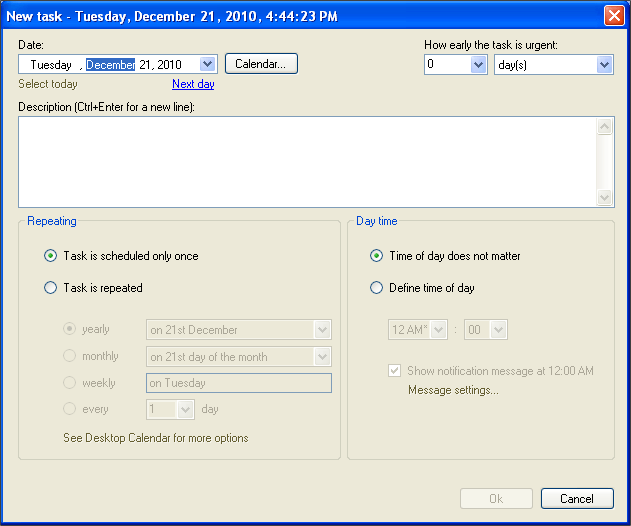
Task: Expand the day(s) unit dropdown
Action: click(604, 64)
